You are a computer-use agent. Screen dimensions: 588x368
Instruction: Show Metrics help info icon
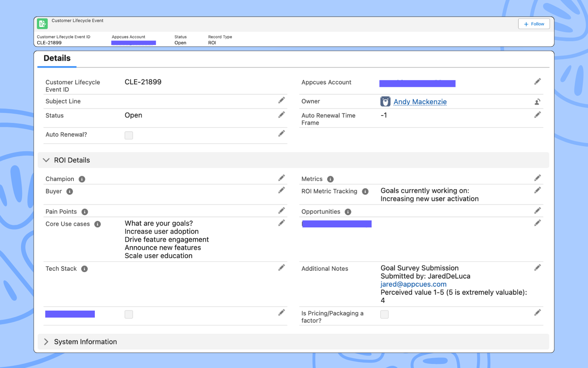pyautogui.click(x=330, y=179)
